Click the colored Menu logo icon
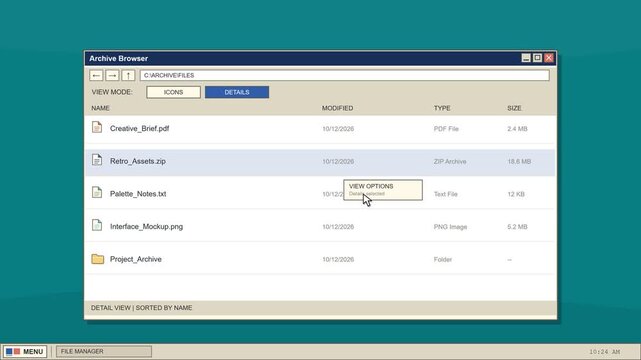Viewport: 641px width, 360px height. 13,351
